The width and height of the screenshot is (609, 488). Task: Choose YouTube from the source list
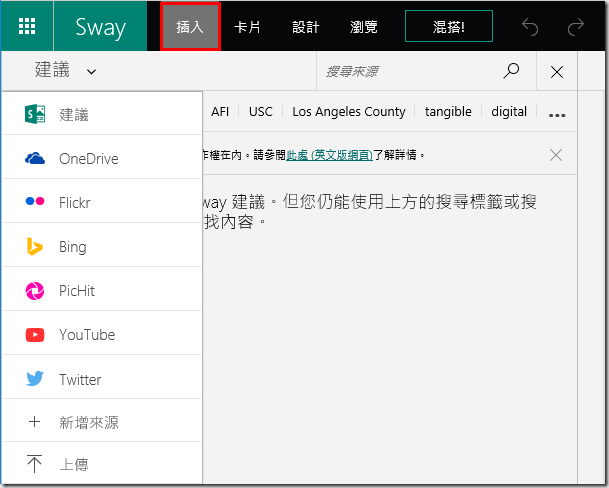pyautogui.click(x=102, y=333)
